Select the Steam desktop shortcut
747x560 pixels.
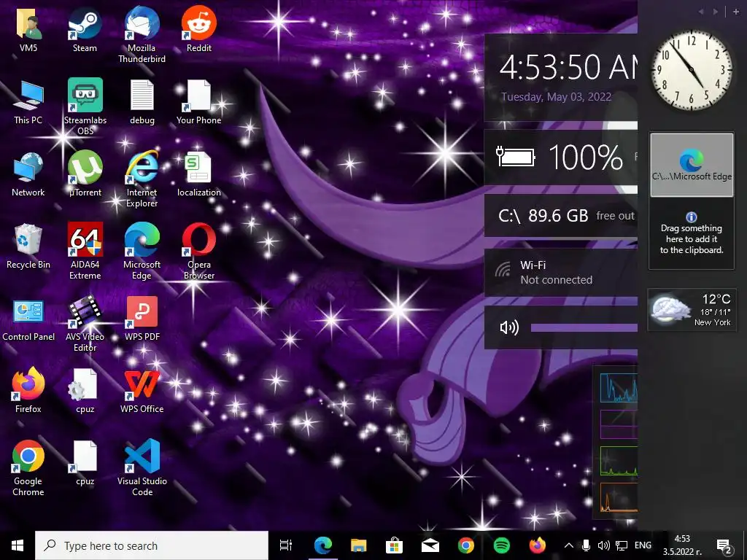pyautogui.click(x=85, y=29)
